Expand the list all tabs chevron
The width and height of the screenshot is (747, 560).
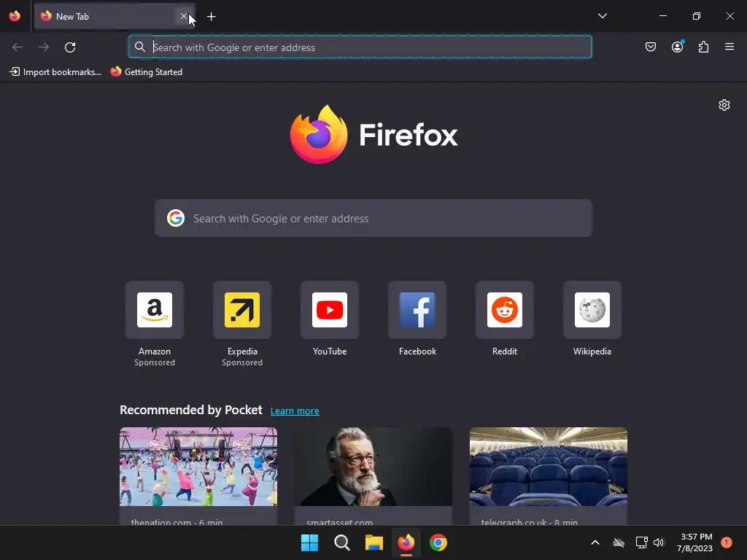point(602,16)
